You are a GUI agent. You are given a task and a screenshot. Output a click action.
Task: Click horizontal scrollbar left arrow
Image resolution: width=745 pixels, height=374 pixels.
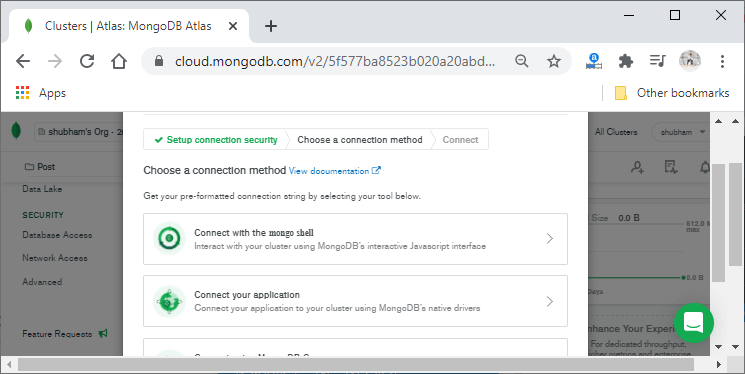(x=8, y=365)
